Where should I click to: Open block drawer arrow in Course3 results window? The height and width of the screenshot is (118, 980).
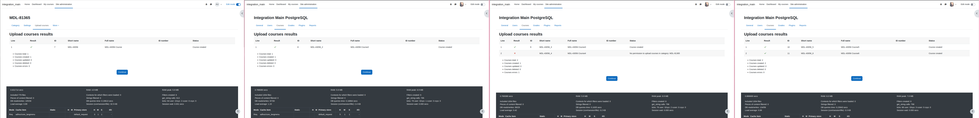pyautogui.click(x=732, y=13)
